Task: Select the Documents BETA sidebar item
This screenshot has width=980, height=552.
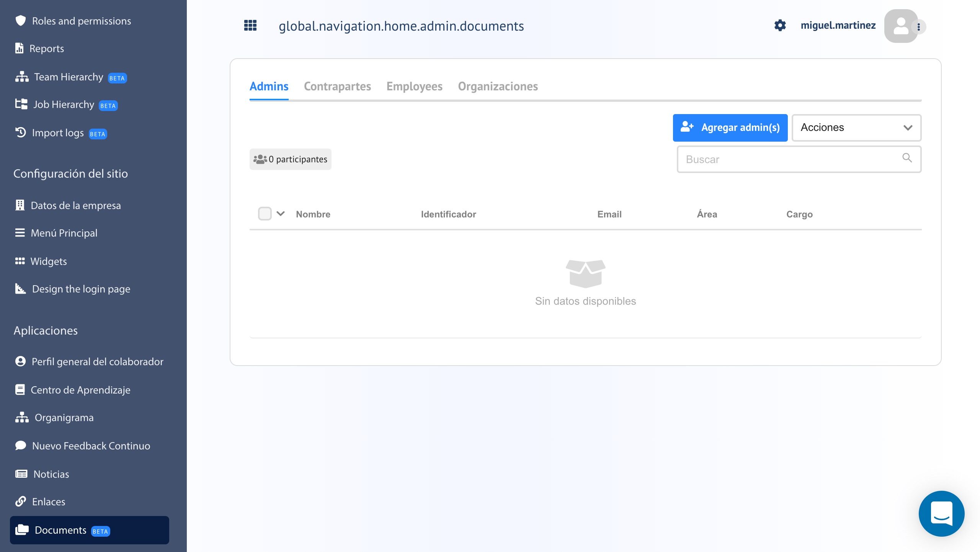Action: (x=90, y=530)
